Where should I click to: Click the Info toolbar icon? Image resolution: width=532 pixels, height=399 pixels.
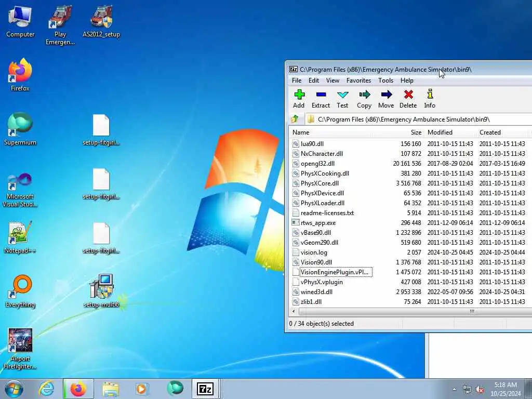(x=430, y=99)
